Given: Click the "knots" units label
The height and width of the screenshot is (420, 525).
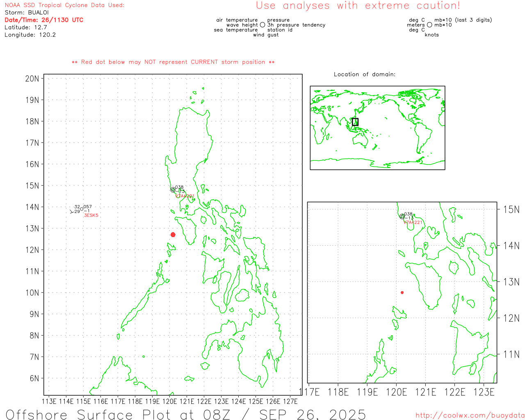Looking at the screenshot, I should (432, 34).
